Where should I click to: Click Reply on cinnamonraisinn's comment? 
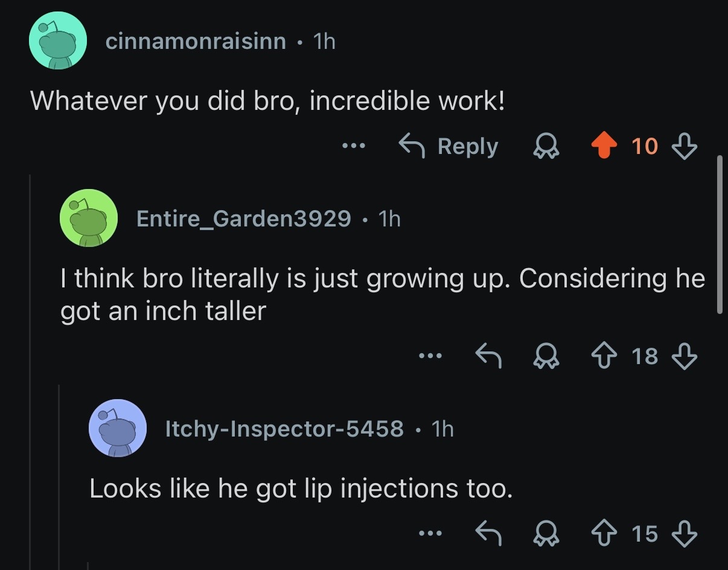point(449,146)
